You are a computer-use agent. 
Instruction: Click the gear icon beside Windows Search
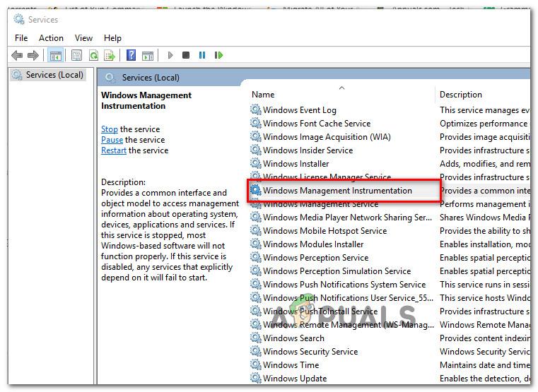click(256, 338)
